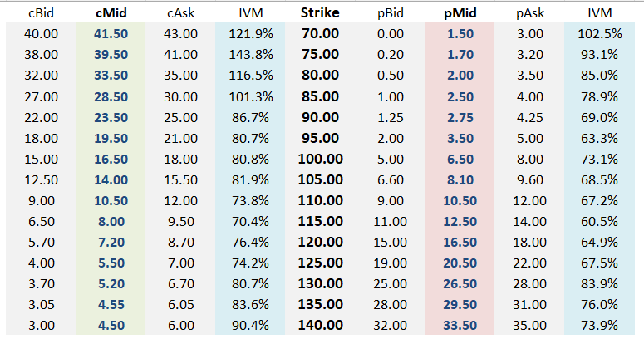
Task: Click call IVM value 81.9%
Action: click(250, 180)
